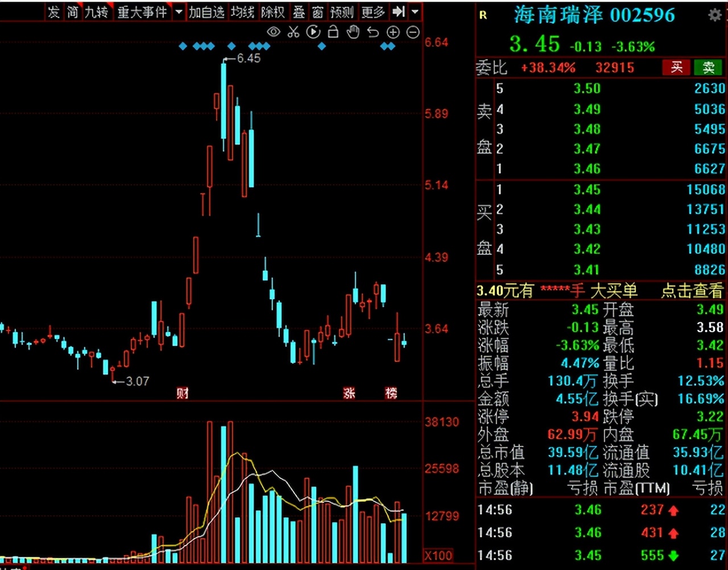Click the 财 marker below the chart
Viewport: 728px width, 570px height.
182,393
